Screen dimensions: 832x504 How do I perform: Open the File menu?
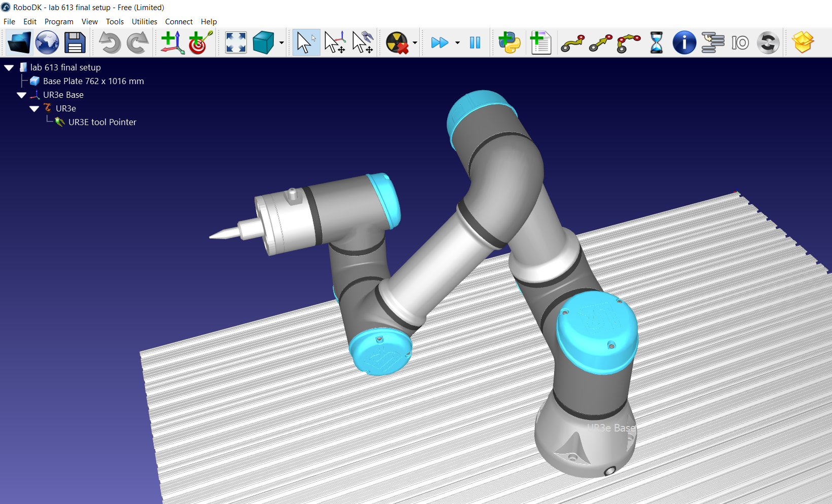tap(9, 21)
